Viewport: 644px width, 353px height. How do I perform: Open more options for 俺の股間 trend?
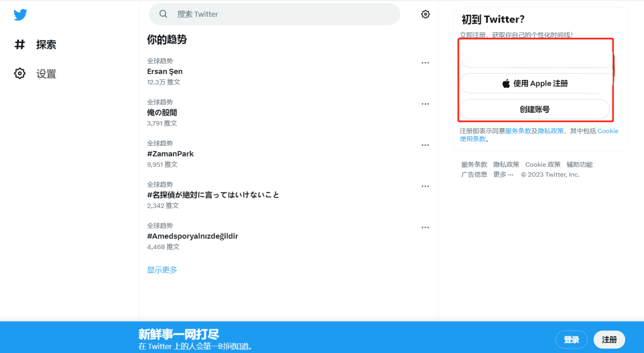425,104
